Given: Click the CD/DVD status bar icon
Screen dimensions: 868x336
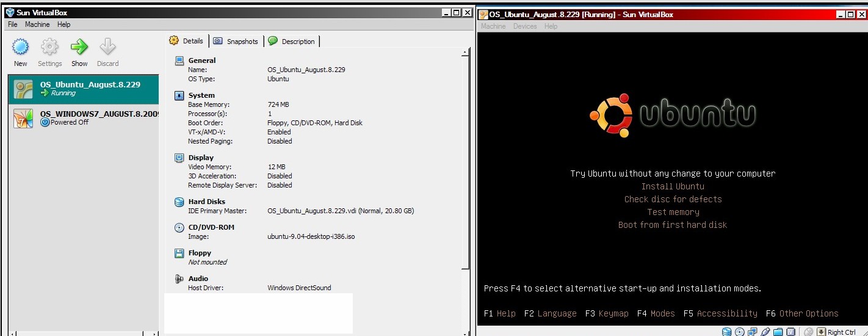Looking at the screenshot, I should pos(739,332).
